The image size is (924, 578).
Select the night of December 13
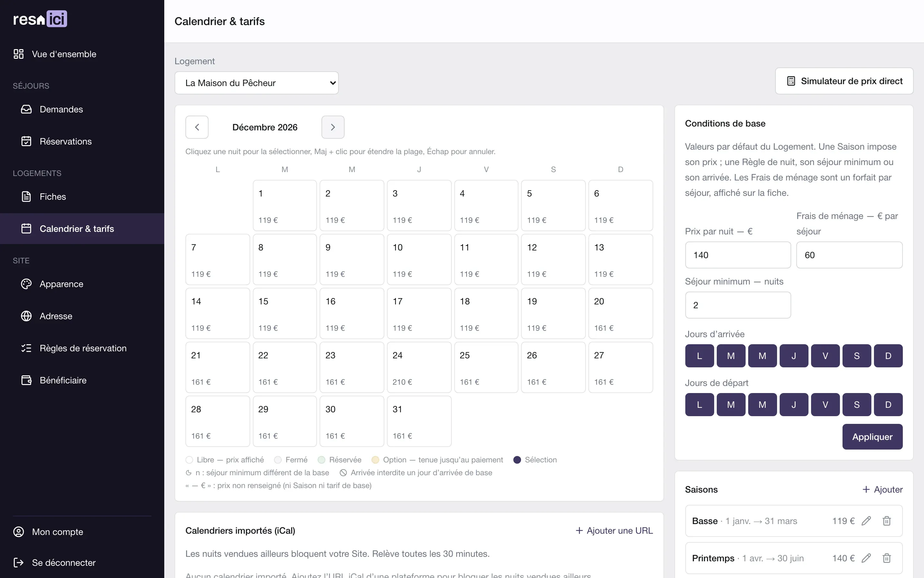pos(620,259)
